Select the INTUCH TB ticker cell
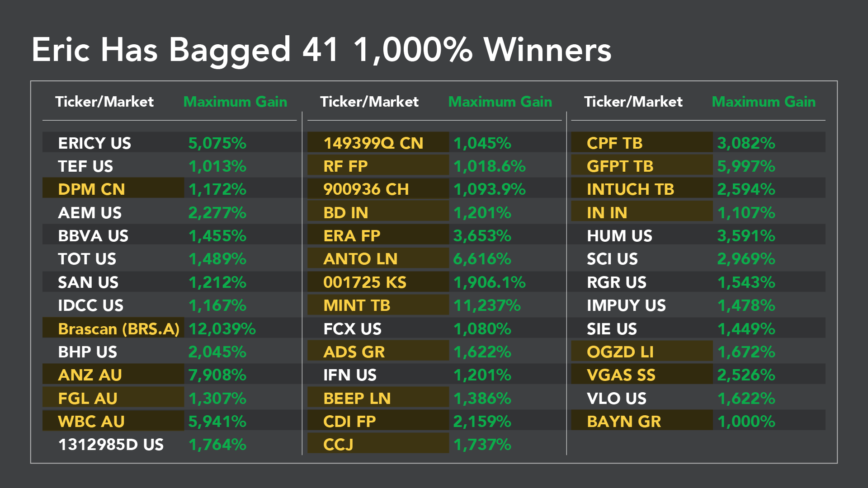The image size is (868, 488). (x=630, y=189)
